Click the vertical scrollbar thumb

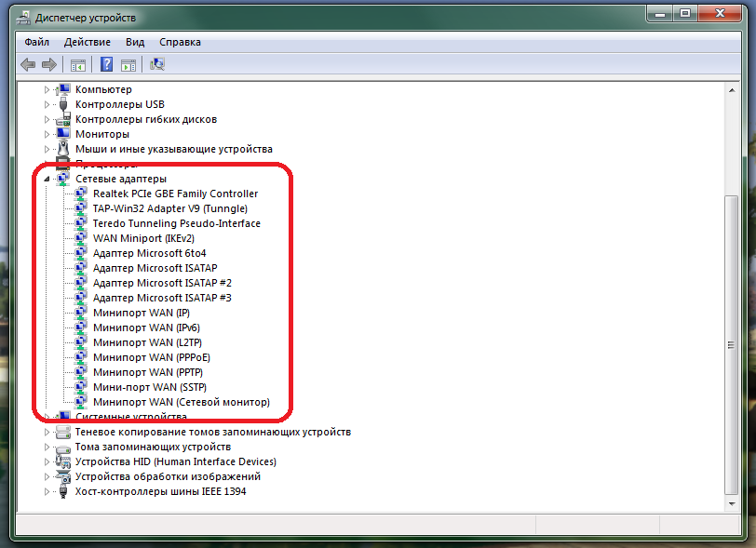pyautogui.click(x=732, y=345)
